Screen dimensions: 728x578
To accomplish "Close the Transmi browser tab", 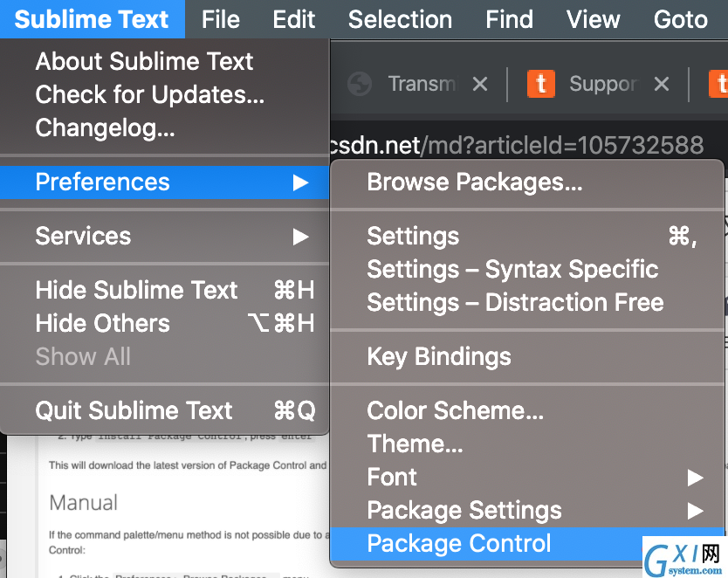I will (480, 84).
